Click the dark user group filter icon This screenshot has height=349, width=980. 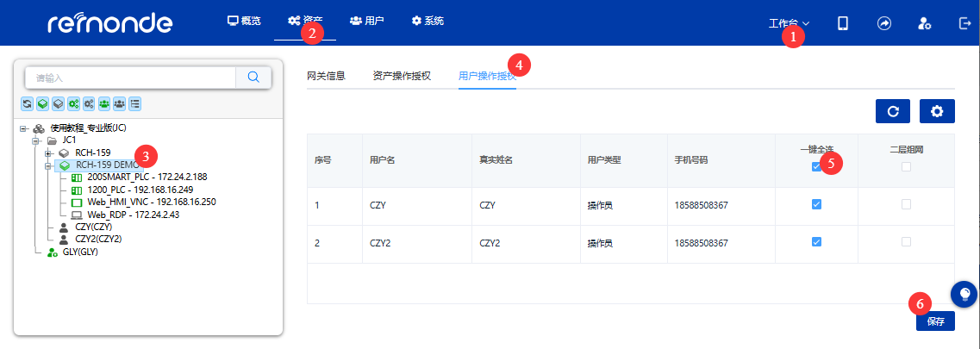click(119, 103)
